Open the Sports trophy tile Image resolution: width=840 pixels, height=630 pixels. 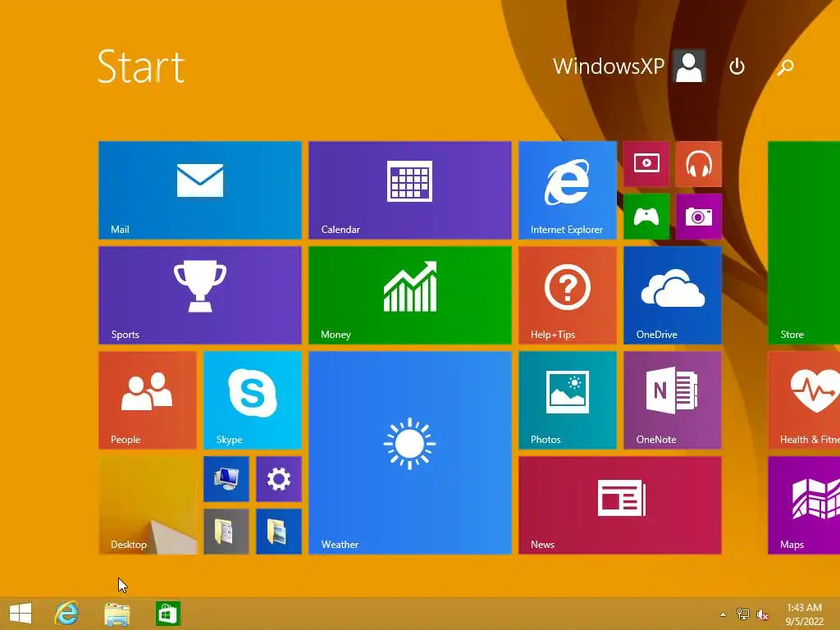(200, 295)
